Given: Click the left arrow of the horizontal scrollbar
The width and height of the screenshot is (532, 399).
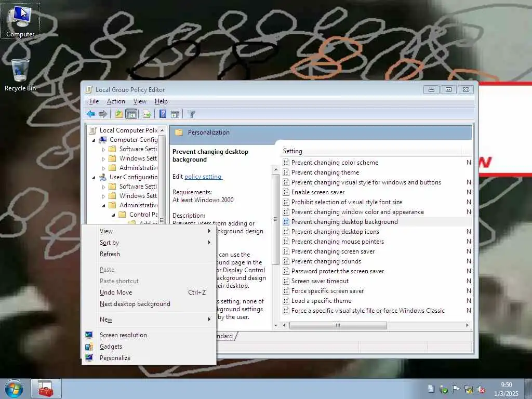Looking at the screenshot, I should pyautogui.click(x=284, y=325).
